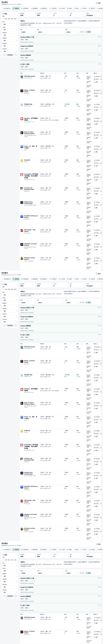Click Canva app icon in middle page copy
The height and width of the screenshot is (644, 103).
click(22, 417)
